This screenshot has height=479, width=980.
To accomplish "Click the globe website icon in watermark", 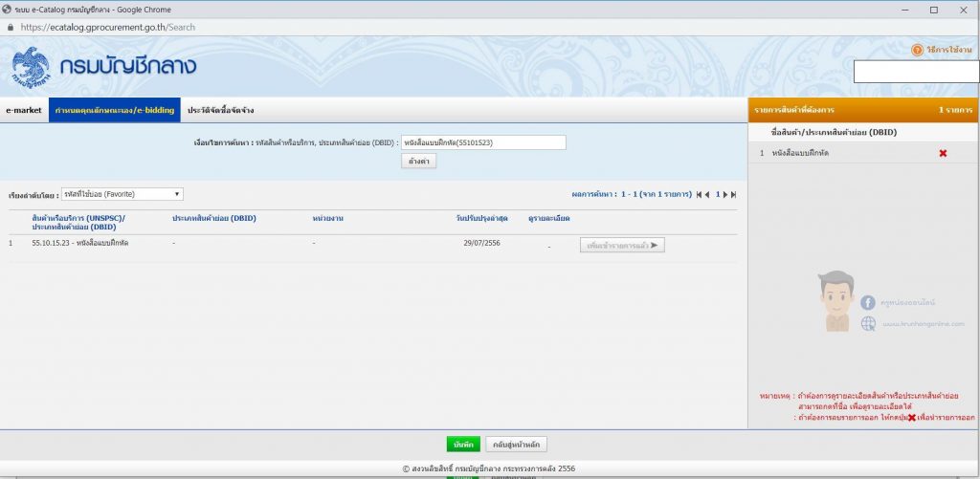I will point(868,323).
